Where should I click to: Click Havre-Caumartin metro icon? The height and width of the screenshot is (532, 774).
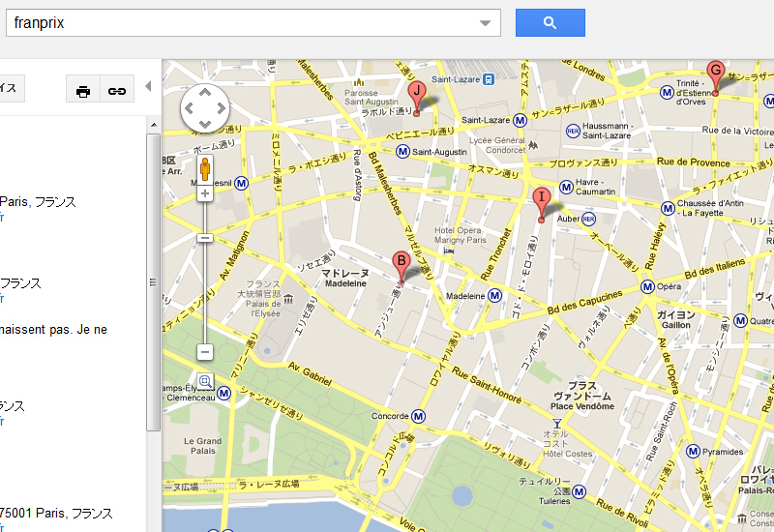click(566, 188)
